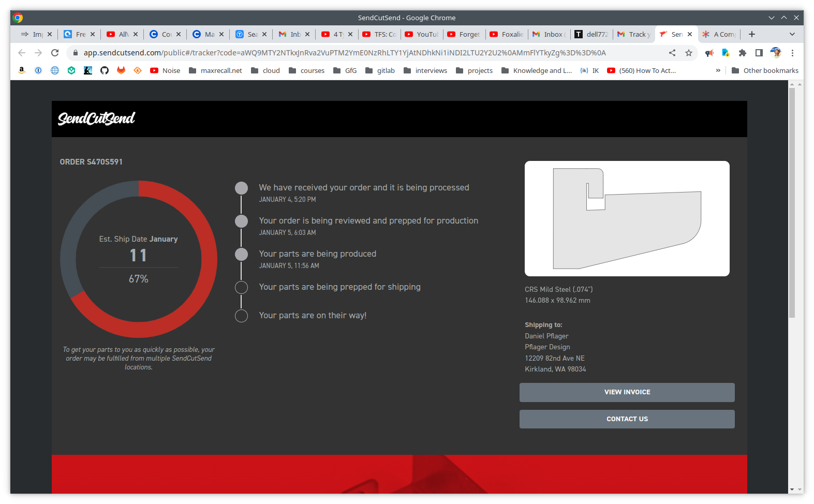Open the GitHub bookmark icon
Screen dimensions: 814x504
105,70
